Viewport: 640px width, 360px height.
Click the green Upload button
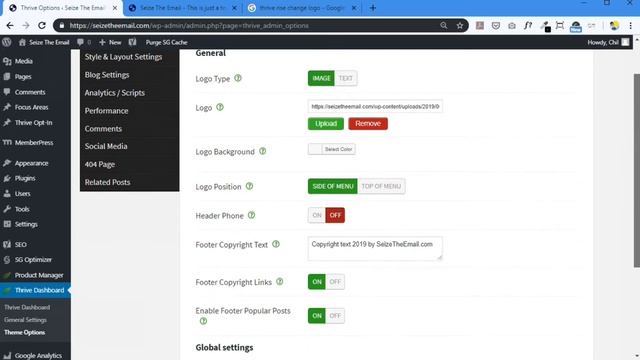326,123
